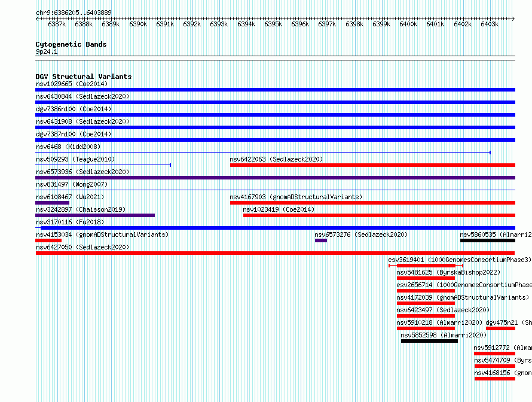Select nsv5910218 (Almarri2020) label
This screenshot has width=532, height=402.
[x=439, y=322]
